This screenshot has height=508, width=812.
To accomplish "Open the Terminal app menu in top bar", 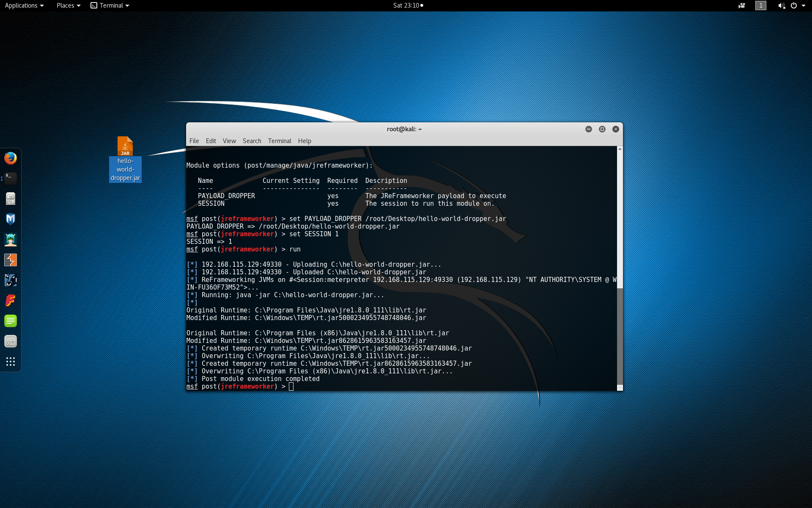I will (x=110, y=6).
